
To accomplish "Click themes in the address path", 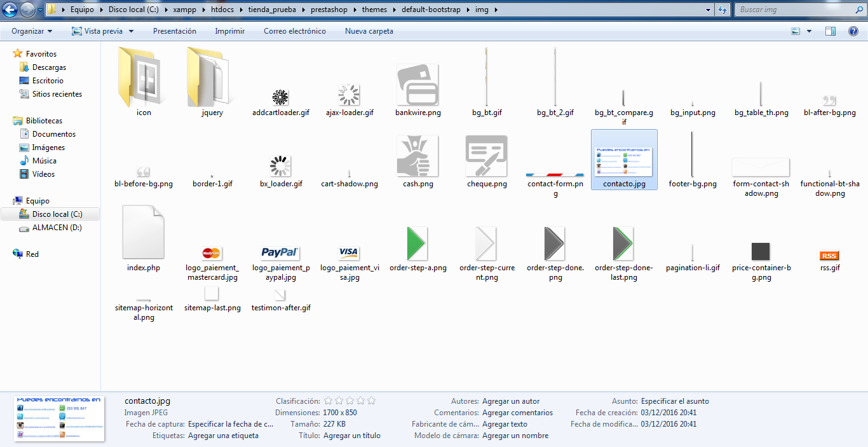I will tap(374, 10).
